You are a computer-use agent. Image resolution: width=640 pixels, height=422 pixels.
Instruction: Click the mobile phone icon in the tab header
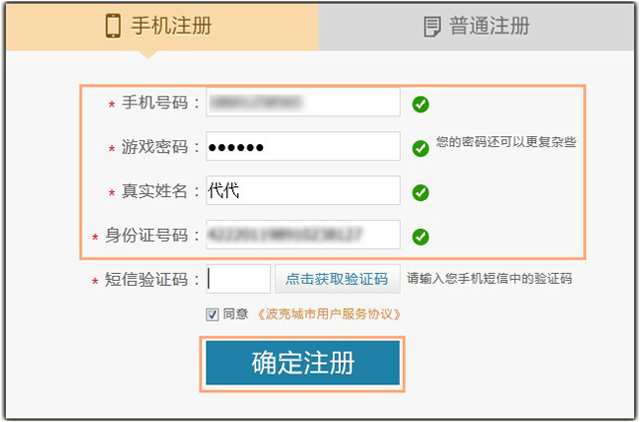click(x=114, y=26)
